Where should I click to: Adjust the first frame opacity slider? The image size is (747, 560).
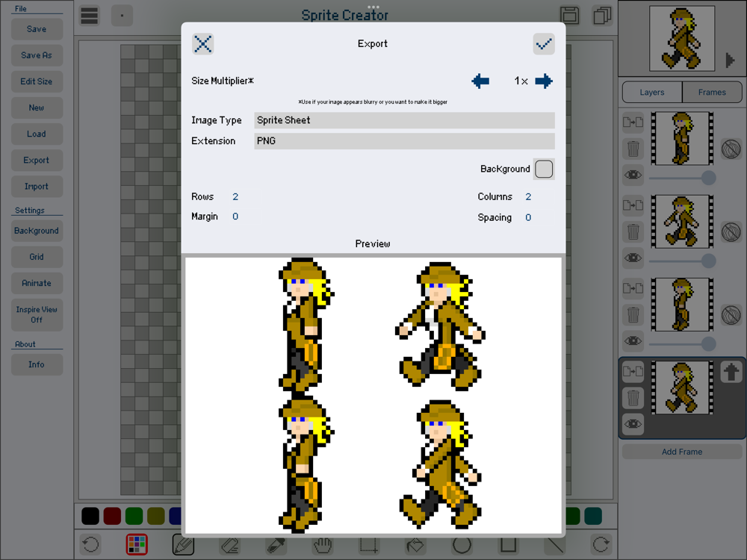pyautogui.click(x=682, y=178)
